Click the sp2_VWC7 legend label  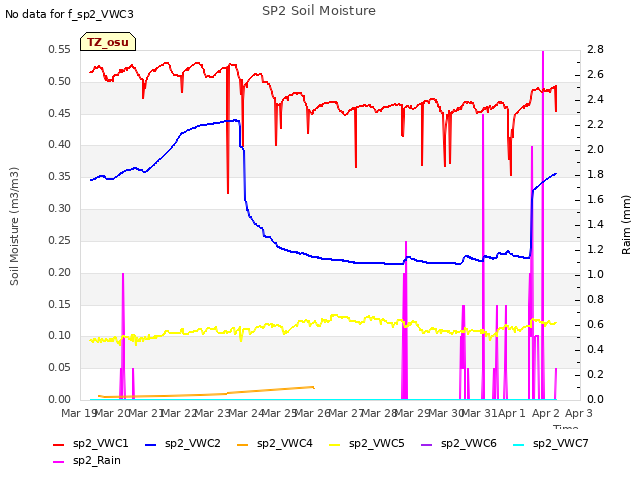(x=560, y=443)
